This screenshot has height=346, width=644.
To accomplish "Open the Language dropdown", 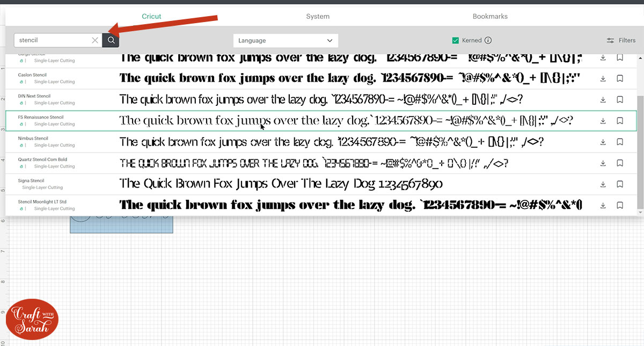I will pos(286,40).
